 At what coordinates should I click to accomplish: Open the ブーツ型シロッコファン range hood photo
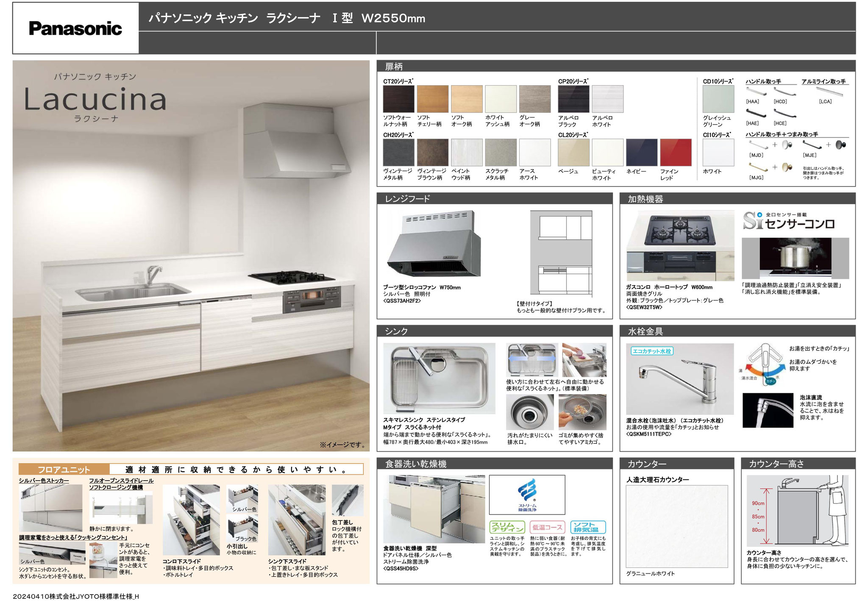click(x=434, y=244)
